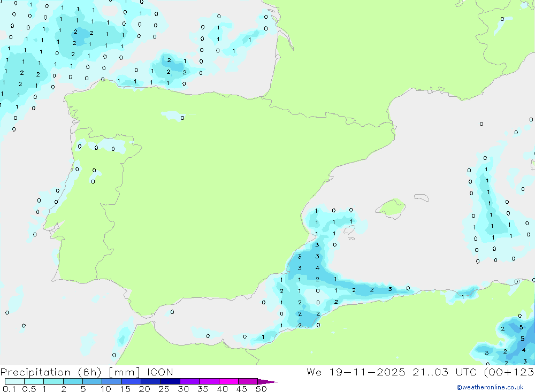Viewport: 535px width, 392px height.
Task: Click the 45–50 mm legend color swatch
Action: [x=248, y=381]
